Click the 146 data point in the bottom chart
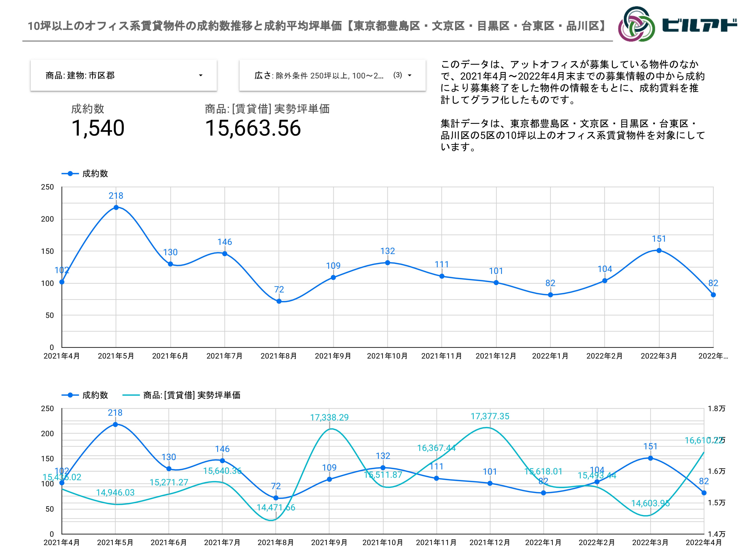746x560 pixels. click(x=222, y=460)
